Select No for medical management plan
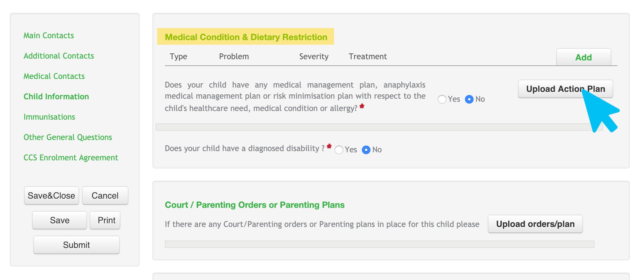 (x=469, y=99)
